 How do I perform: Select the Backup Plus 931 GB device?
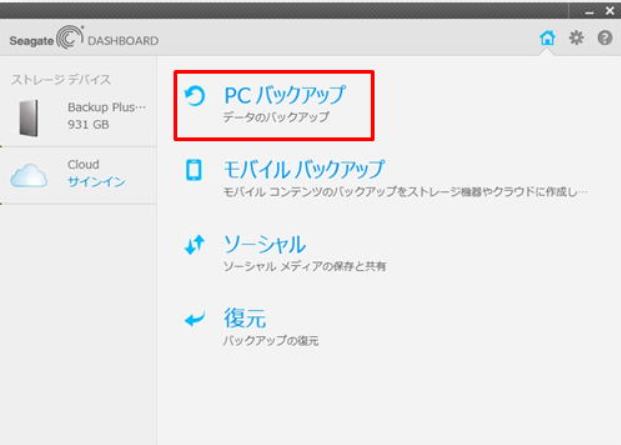coord(78,118)
